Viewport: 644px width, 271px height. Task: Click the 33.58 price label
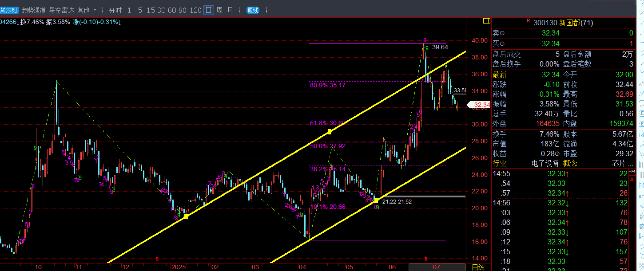460,90
